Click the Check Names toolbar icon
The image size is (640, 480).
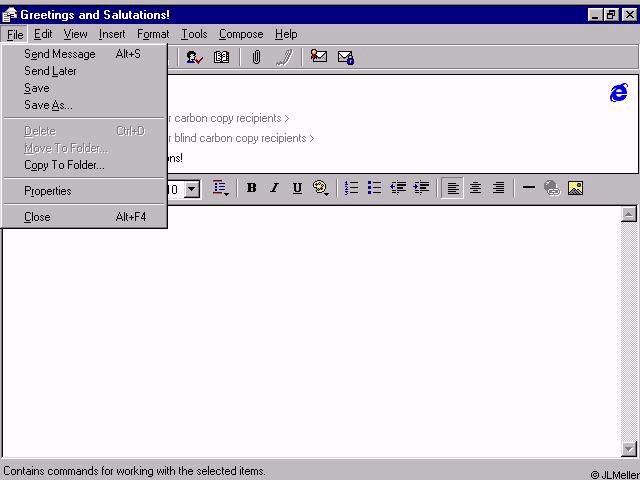pyautogui.click(x=194, y=57)
